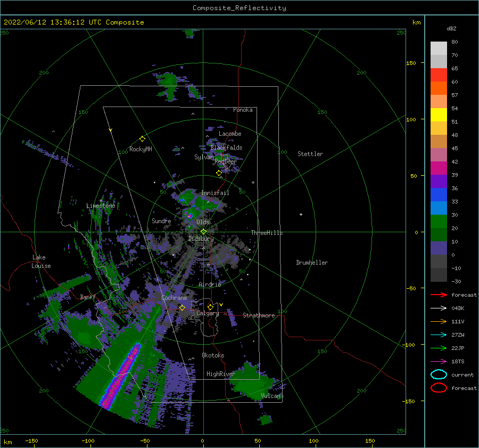Screen dimensions: 479x448
Task: Click the Drumheller city label
Action: [x=312, y=263]
